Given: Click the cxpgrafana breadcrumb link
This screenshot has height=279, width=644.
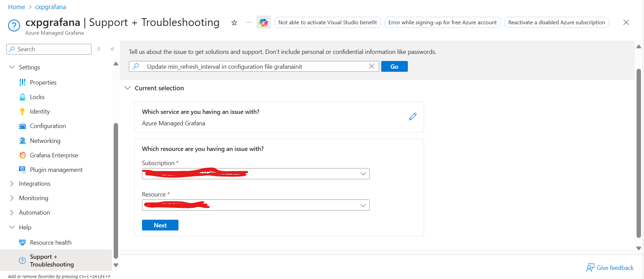Looking at the screenshot, I should [51, 7].
